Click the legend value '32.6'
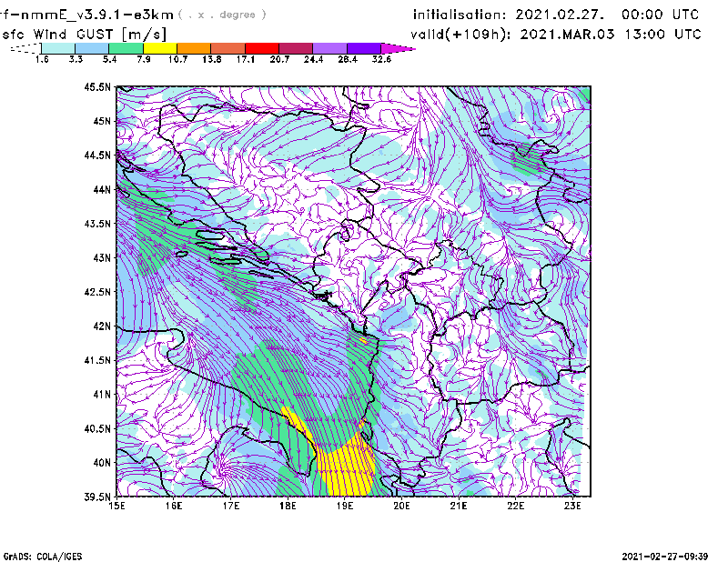This screenshot has height=562, width=728. [x=381, y=59]
